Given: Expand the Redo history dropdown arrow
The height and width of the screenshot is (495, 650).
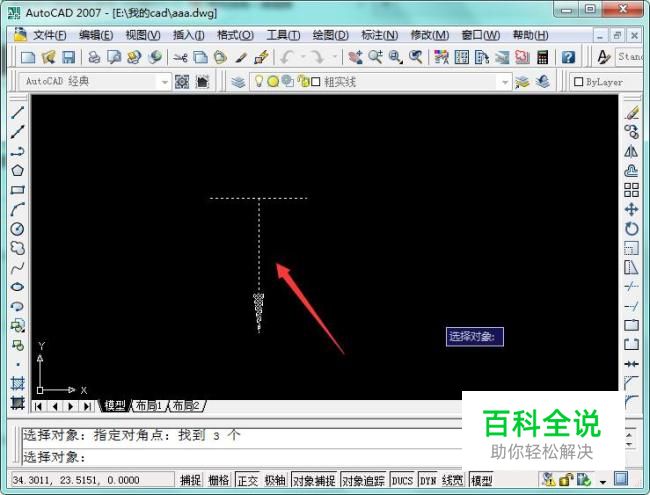Looking at the screenshot, I should point(334,57).
